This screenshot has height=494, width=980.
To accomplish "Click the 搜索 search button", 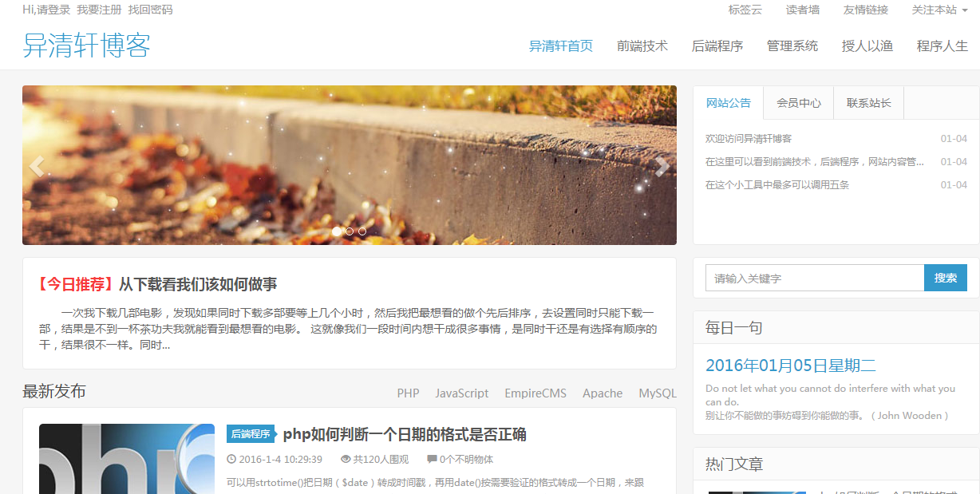I will pyautogui.click(x=946, y=278).
